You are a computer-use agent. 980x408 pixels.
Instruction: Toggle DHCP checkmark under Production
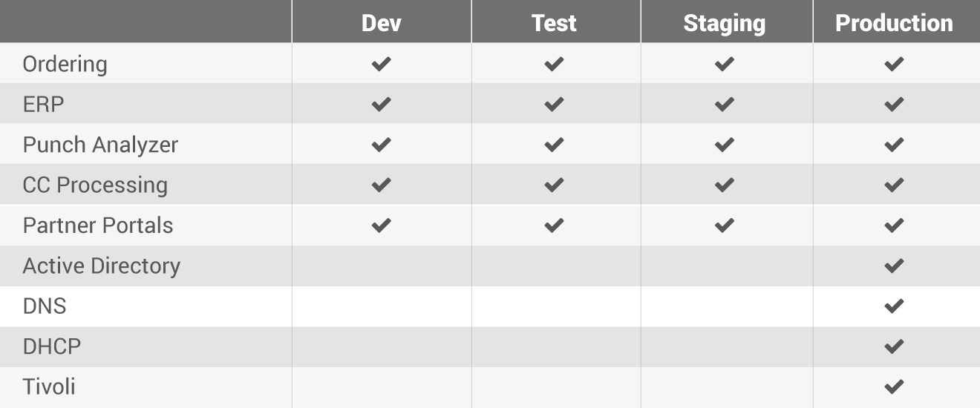pos(894,346)
